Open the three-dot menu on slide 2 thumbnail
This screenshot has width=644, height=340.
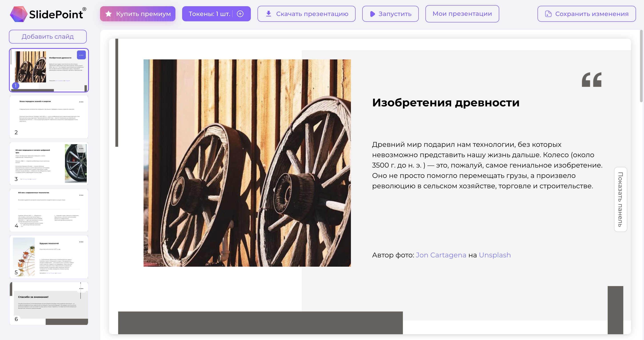tap(81, 102)
